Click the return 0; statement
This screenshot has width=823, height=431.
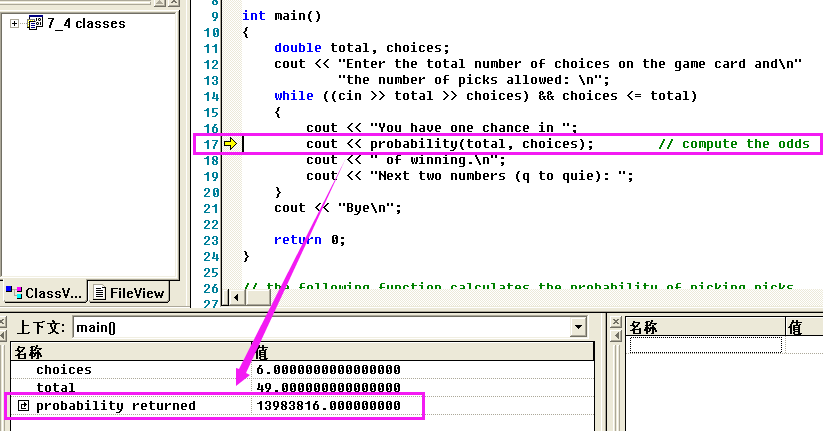click(x=310, y=240)
